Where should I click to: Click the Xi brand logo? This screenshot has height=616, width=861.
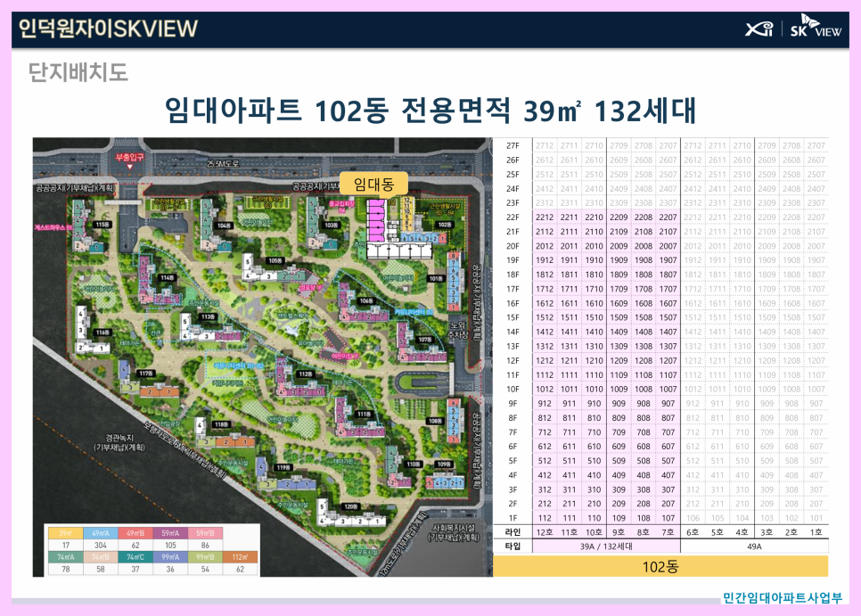(x=759, y=28)
